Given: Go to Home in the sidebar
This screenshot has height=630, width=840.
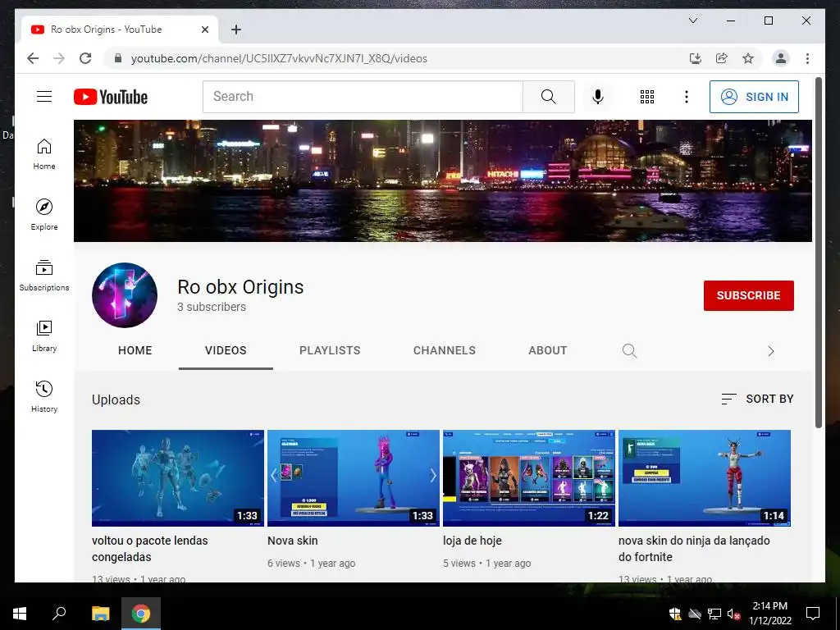Looking at the screenshot, I should [44, 154].
